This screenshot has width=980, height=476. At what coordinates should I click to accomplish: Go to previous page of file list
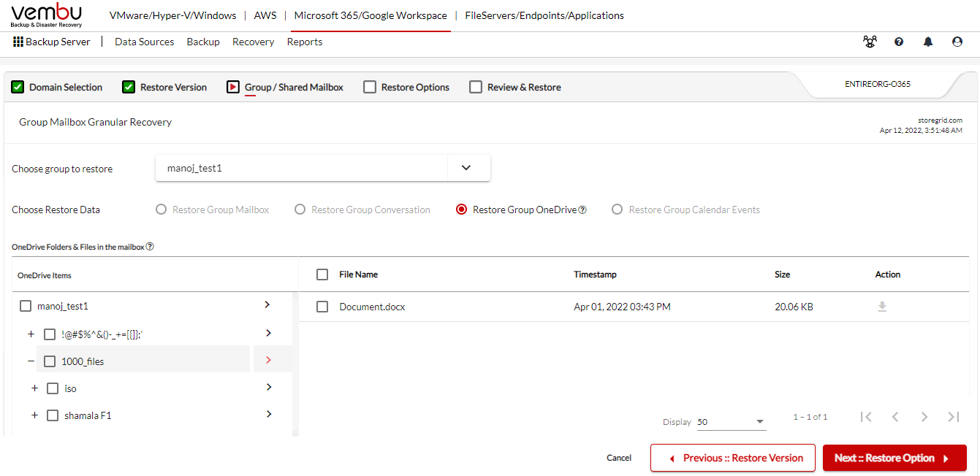point(895,417)
